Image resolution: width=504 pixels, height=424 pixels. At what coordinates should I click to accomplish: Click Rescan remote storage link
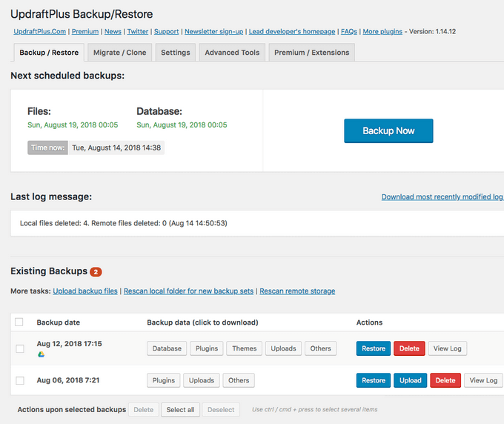pyautogui.click(x=297, y=291)
